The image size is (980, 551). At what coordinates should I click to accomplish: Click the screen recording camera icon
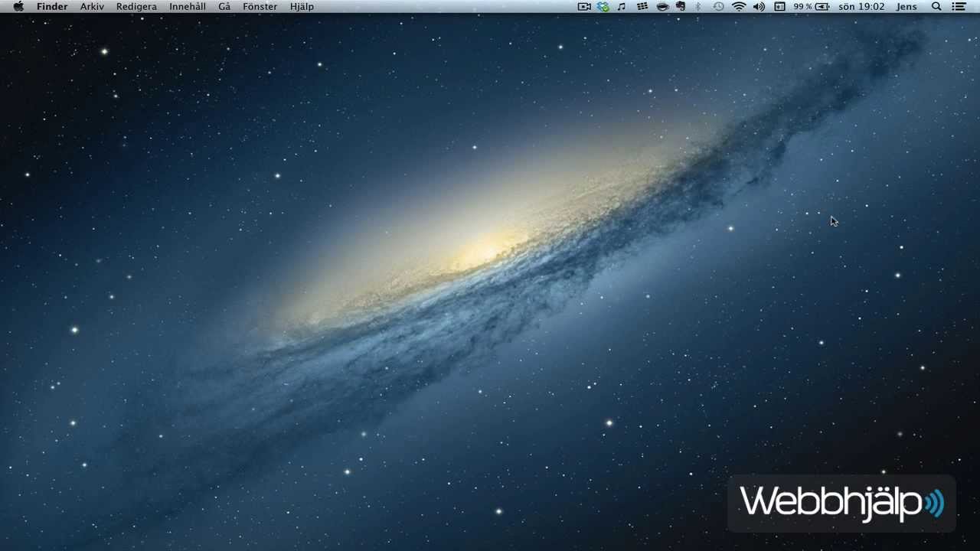tap(584, 7)
